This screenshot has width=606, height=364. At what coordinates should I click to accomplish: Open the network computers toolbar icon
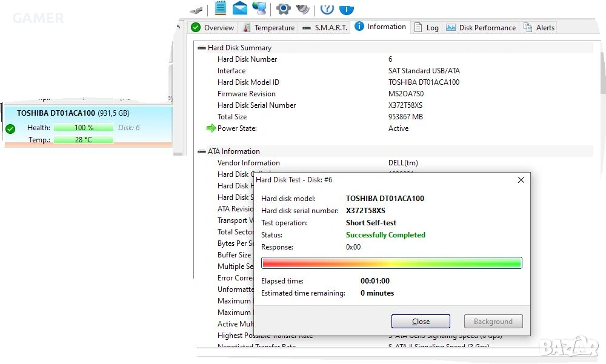tap(259, 8)
